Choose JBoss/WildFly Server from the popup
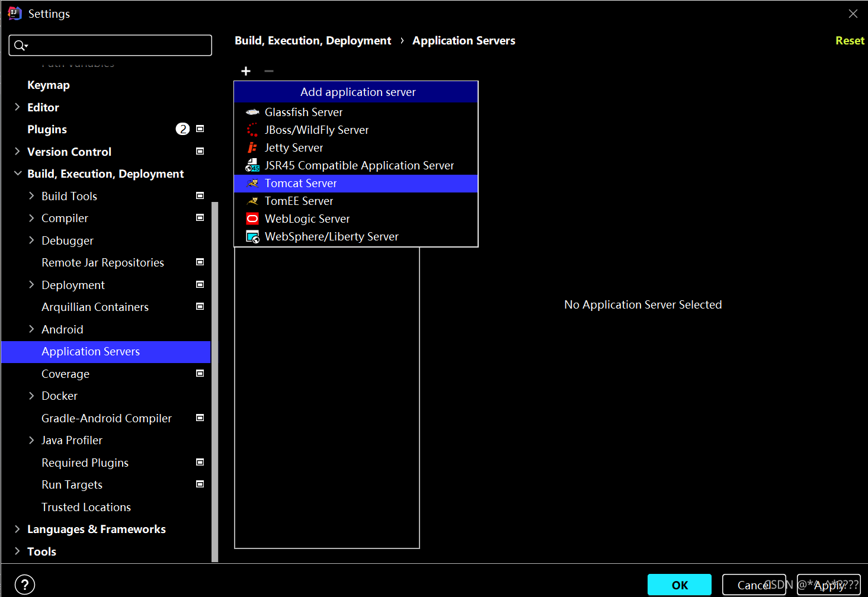 point(355,130)
